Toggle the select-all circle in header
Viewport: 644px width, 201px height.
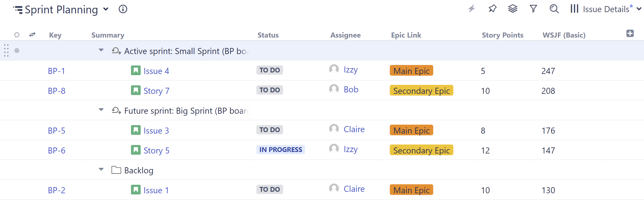click(x=17, y=35)
